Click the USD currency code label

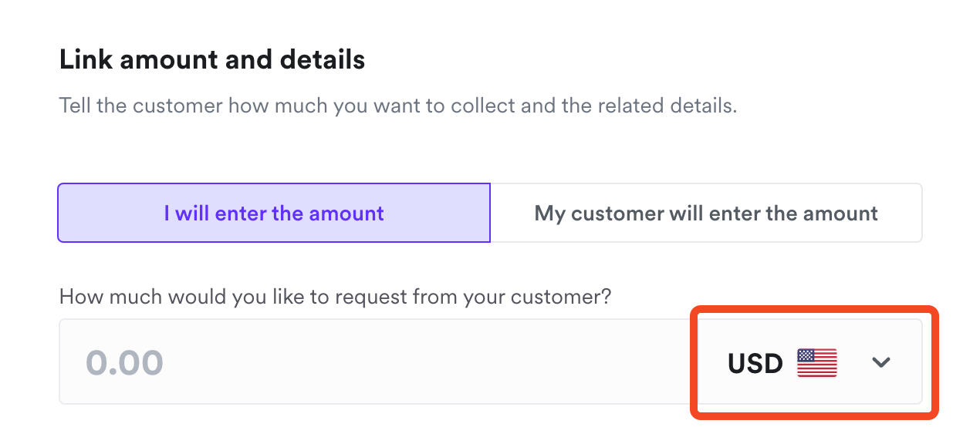click(x=755, y=363)
